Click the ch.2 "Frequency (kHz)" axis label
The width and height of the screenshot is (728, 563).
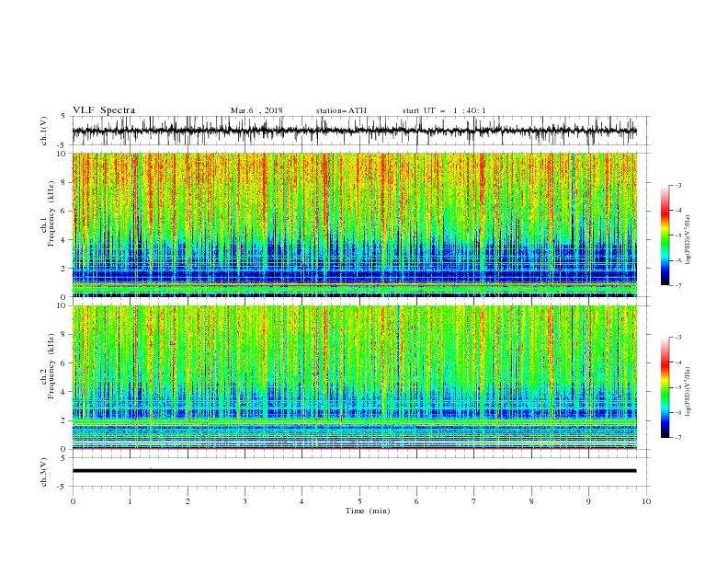[51, 366]
